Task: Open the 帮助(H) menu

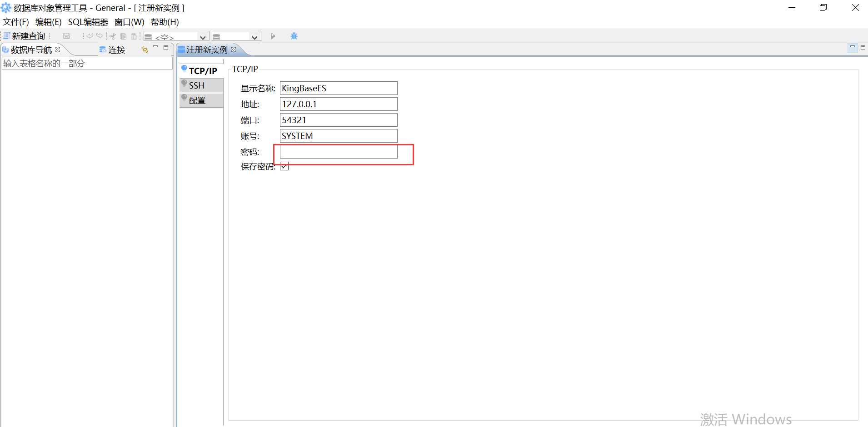Action: pyautogui.click(x=165, y=22)
